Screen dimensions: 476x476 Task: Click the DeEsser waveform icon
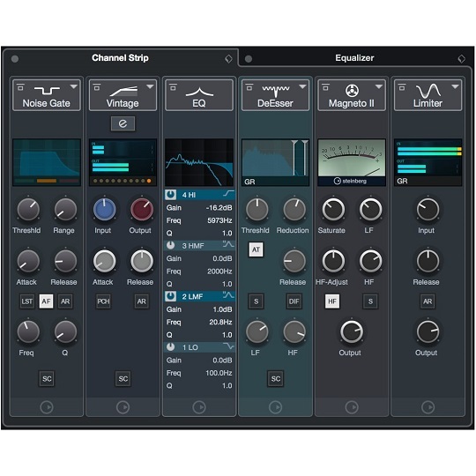276,90
